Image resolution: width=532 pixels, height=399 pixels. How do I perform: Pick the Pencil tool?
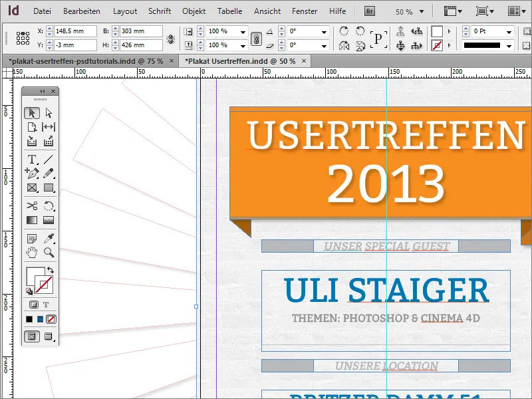pyautogui.click(x=49, y=174)
